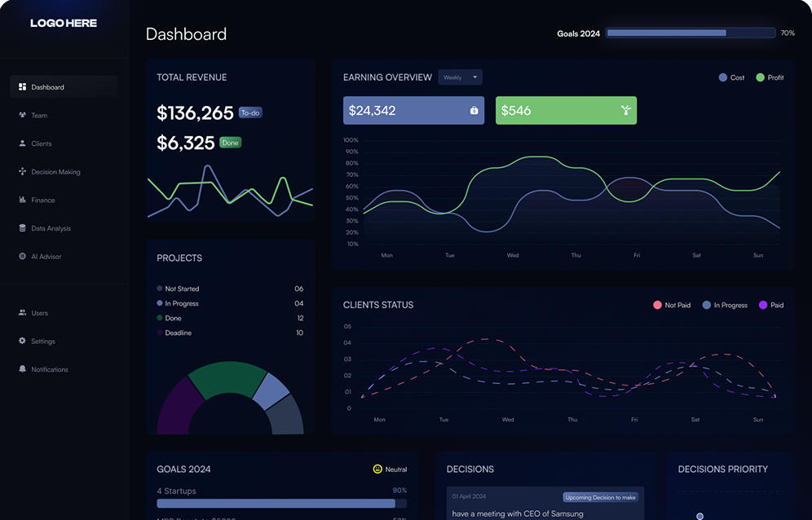Click the Data Analysis database icon
Image resolution: width=812 pixels, height=520 pixels.
click(x=23, y=228)
